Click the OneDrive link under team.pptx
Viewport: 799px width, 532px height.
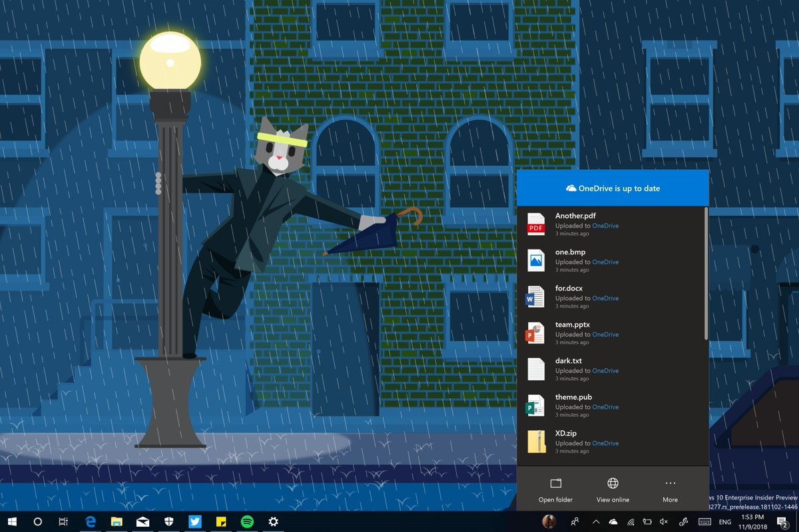click(x=605, y=334)
